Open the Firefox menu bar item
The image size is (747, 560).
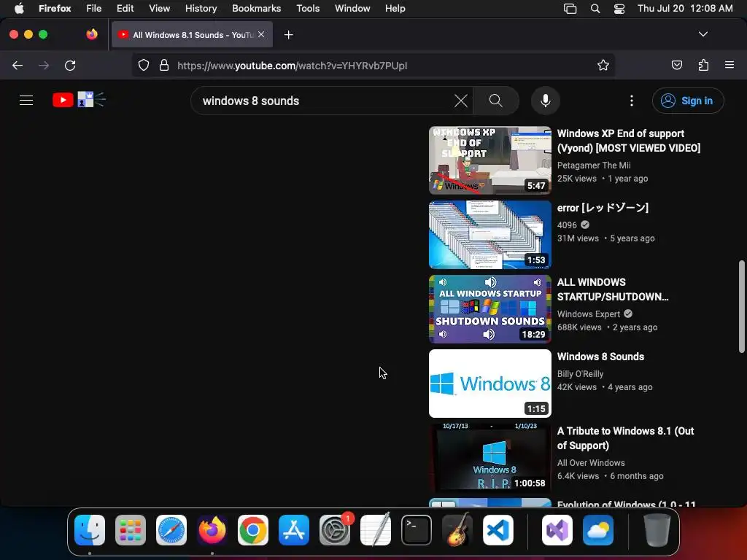coord(55,8)
